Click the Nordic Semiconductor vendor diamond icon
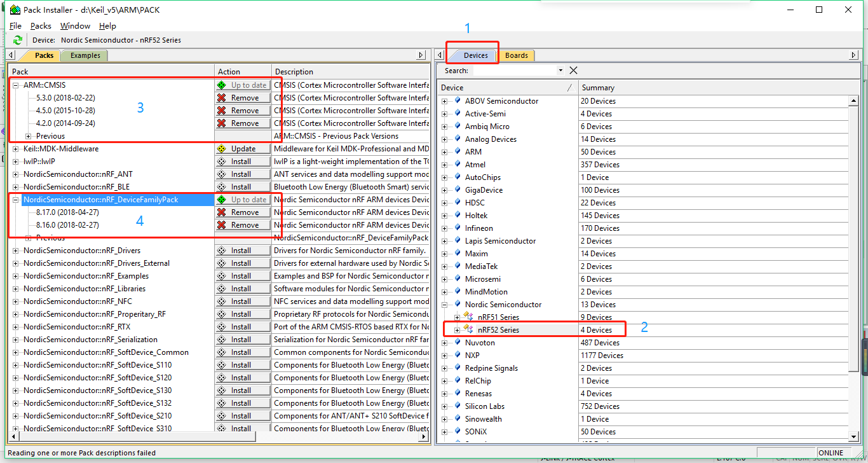The width and height of the screenshot is (868, 463). (x=457, y=304)
